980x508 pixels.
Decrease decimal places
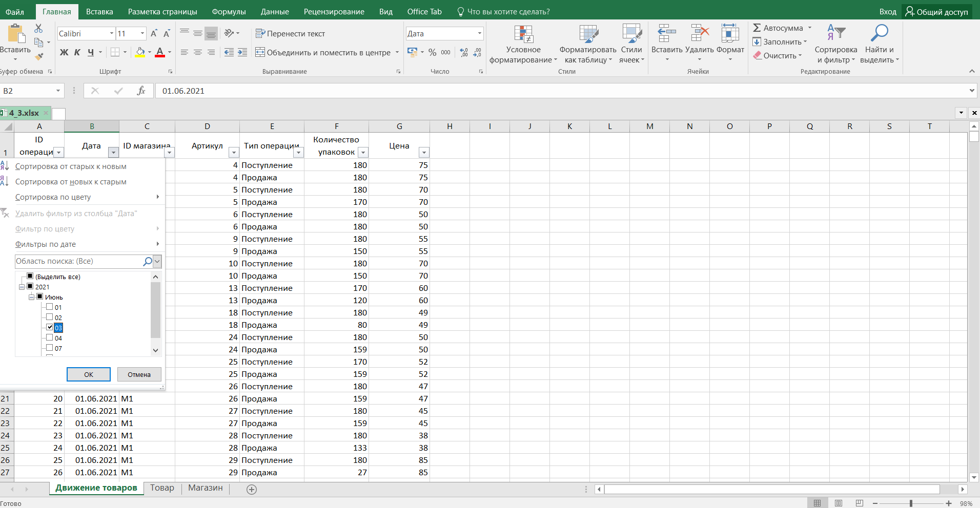(x=477, y=52)
